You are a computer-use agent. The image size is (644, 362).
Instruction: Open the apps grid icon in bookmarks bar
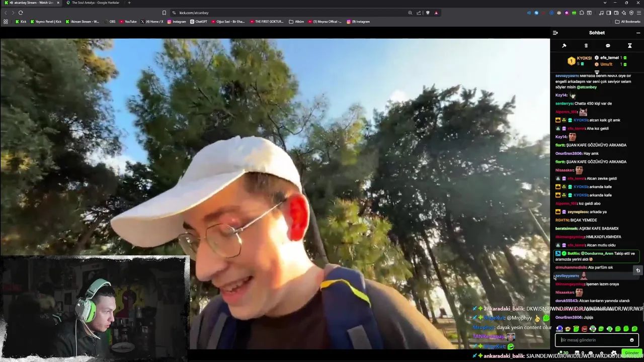(x=6, y=22)
